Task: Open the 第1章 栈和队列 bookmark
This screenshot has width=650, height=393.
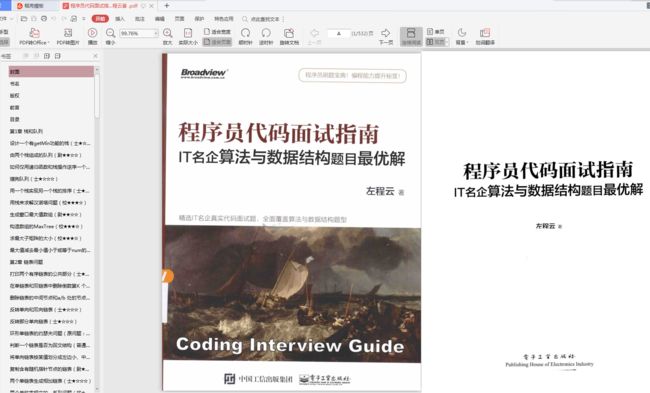Action: [x=26, y=131]
